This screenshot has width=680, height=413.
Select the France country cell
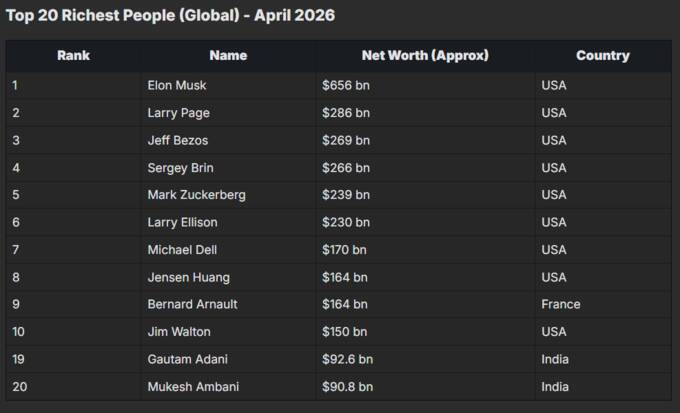click(603, 305)
